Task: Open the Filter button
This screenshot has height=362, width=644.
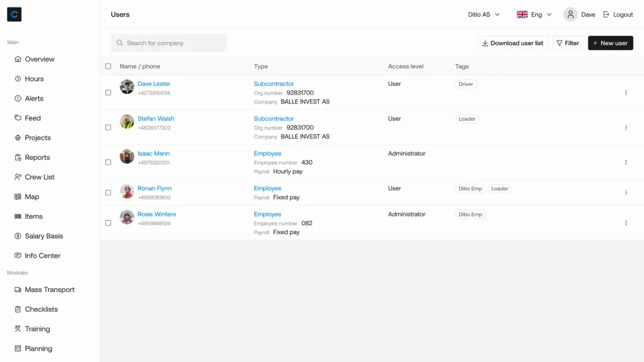Action: point(568,43)
